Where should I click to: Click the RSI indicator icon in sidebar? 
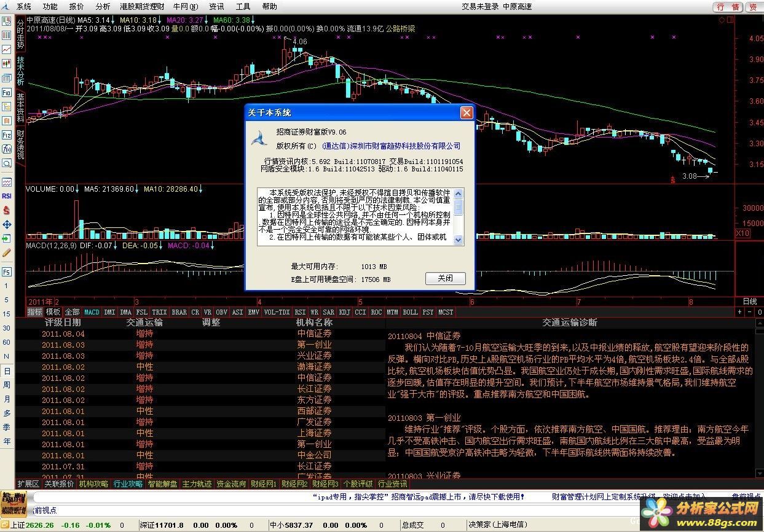coord(7,196)
